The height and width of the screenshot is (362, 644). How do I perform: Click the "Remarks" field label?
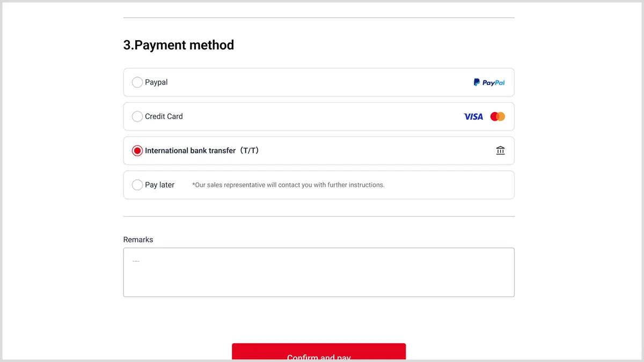tap(138, 240)
